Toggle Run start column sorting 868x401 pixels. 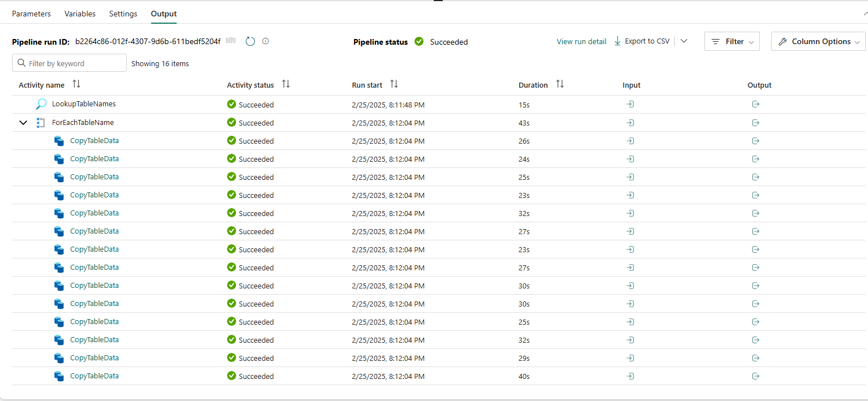pyautogui.click(x=394, y=84)
